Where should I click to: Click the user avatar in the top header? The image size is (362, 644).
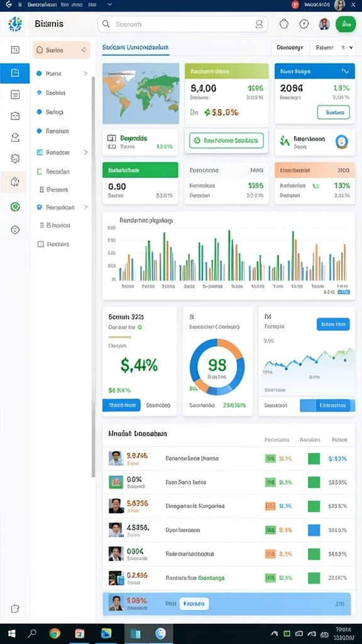324,25
